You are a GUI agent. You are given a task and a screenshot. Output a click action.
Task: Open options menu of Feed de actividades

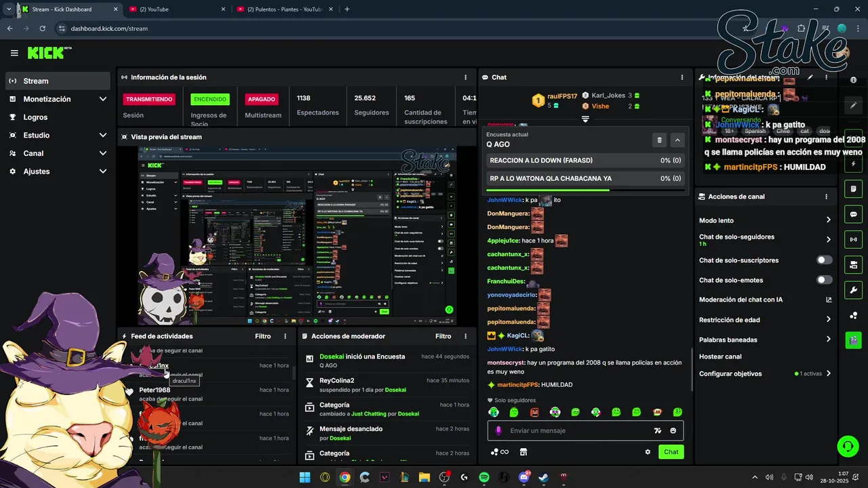coord(285,336)
